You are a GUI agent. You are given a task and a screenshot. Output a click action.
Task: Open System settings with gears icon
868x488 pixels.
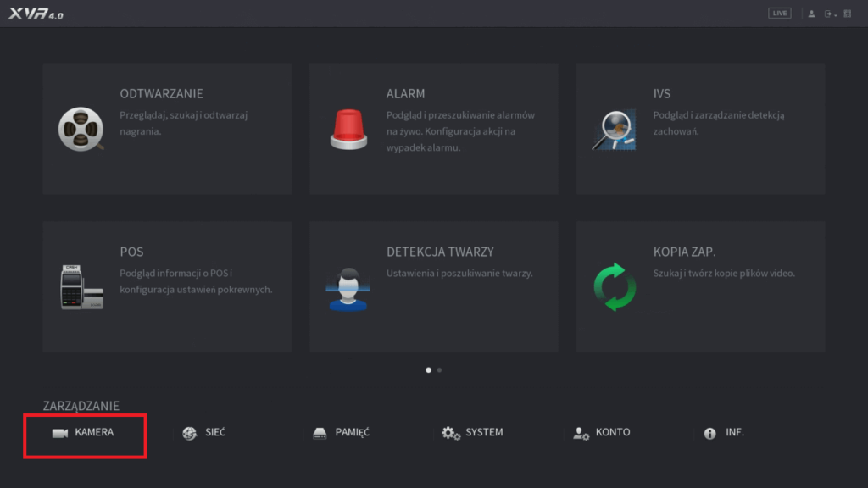tap(472, 433)
